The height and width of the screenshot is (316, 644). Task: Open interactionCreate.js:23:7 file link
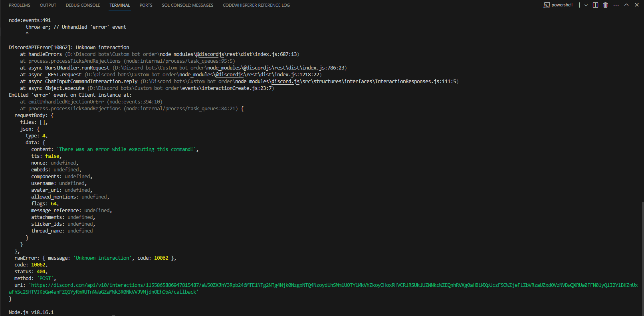coord(181,88)
